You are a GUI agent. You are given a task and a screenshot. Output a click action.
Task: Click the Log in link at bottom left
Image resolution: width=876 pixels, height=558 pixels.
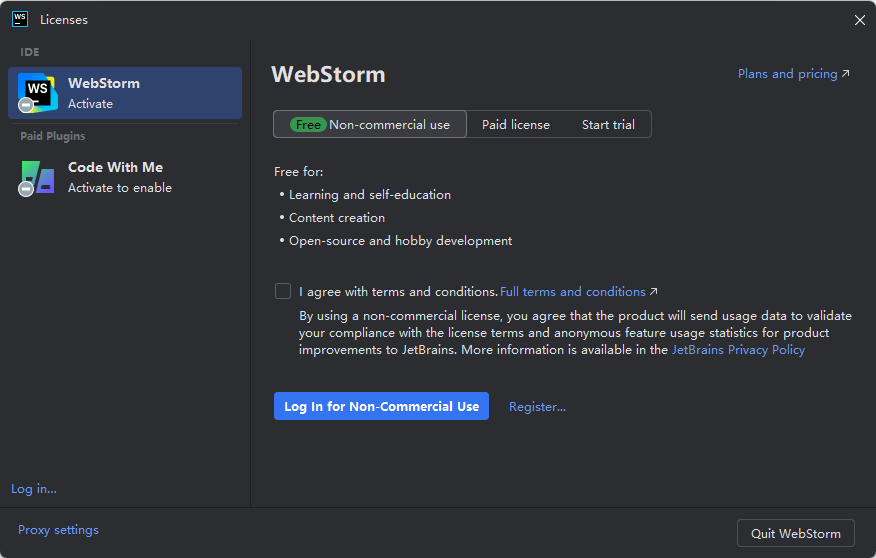click(x=34, y=489)
